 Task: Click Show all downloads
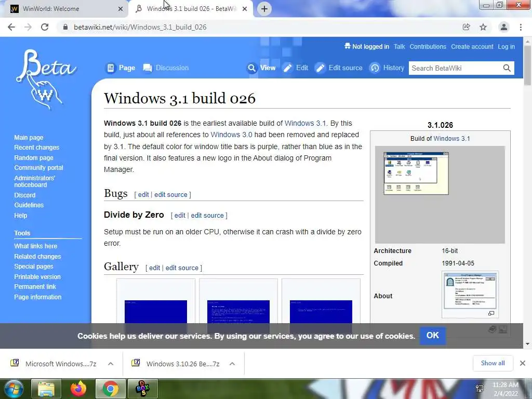pos(493,363)
